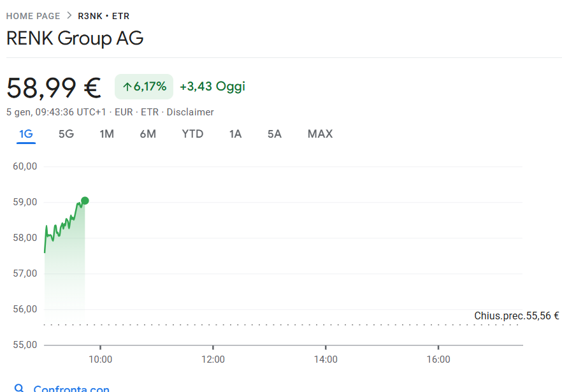Click the 12:00 time axis label
Image resolution: width=562 pixels, height=392 pixels.
213,359
